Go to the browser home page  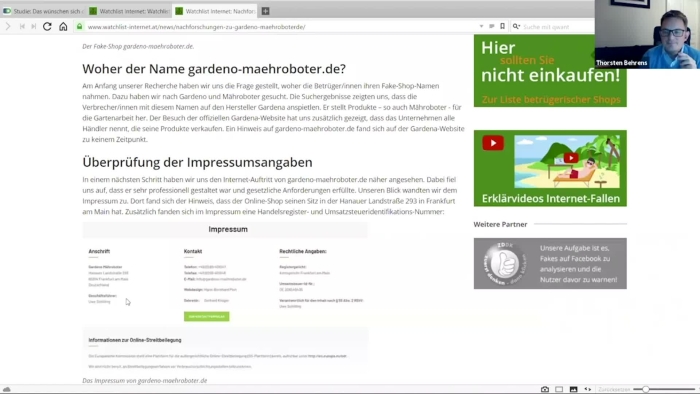pyautogui.click(x=63, y=27)
